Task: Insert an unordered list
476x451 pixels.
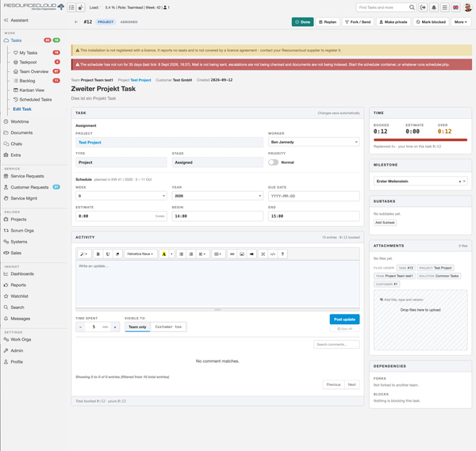Action: pos(181,254)
